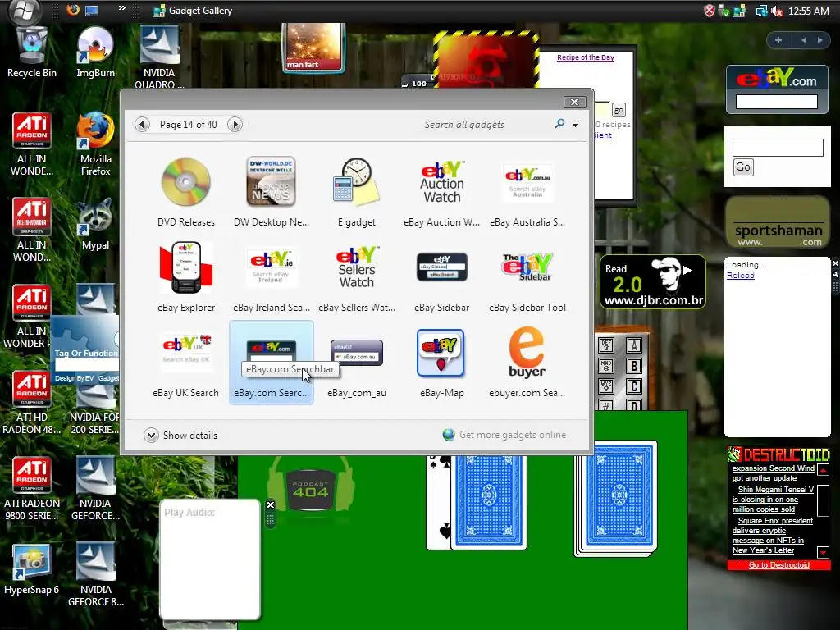Open Get more gadgets online link

pyautogui.click(x=504, y=435)
